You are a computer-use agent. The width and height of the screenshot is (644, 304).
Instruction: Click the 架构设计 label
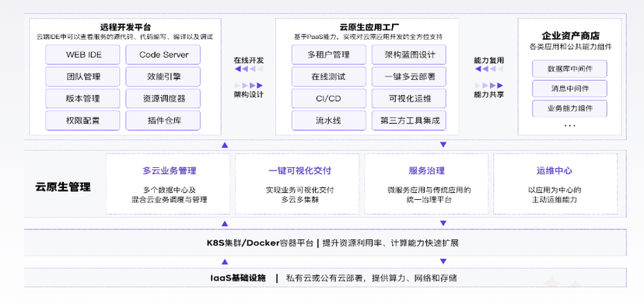tap(248, 95)
